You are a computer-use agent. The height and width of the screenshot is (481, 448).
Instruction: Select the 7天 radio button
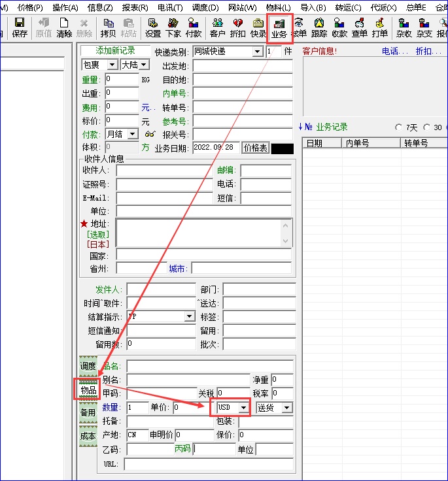398,127
